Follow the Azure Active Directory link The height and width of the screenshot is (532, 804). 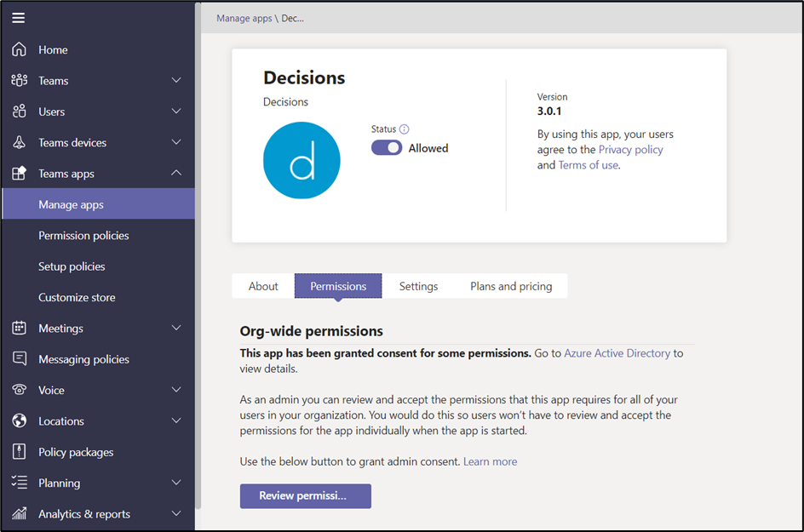(617, 353)
